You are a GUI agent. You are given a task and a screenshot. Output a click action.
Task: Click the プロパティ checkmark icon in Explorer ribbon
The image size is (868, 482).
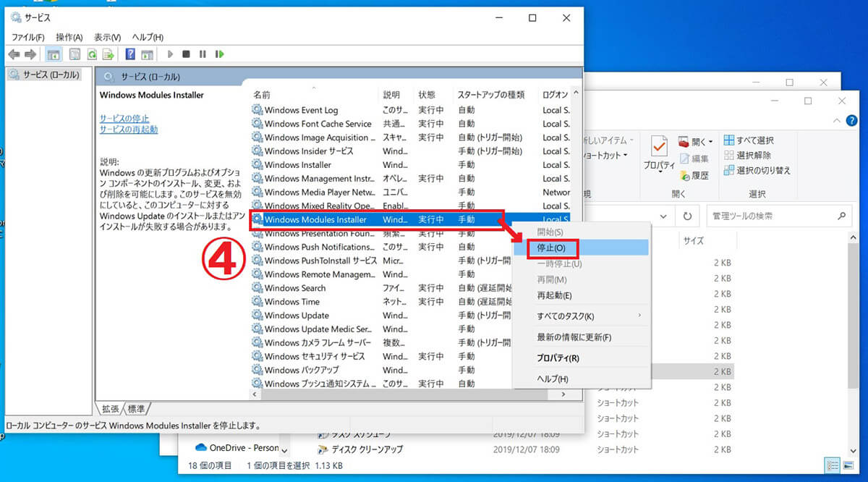(660, 147)
